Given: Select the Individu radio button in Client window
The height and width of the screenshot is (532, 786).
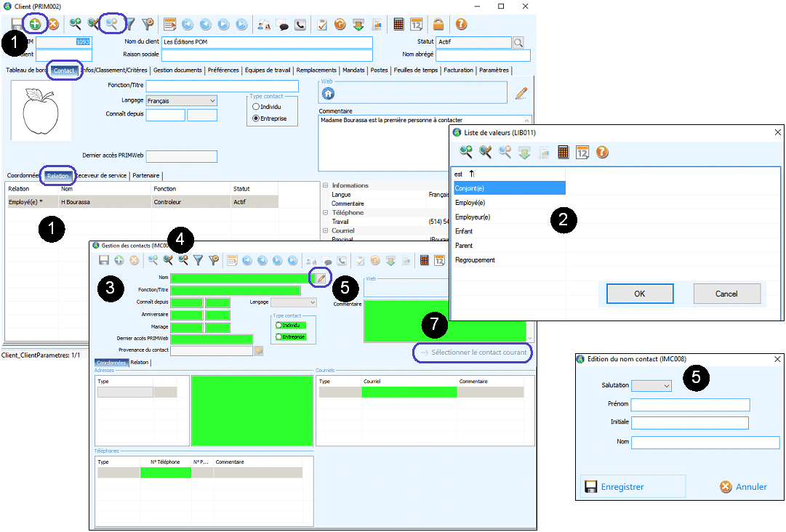Looking at the screenshot, I should (256, 107).
